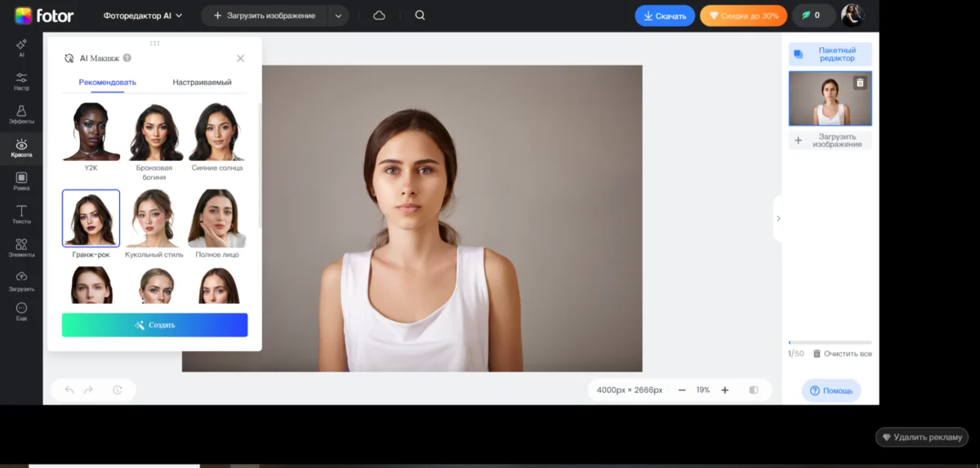The width and height of the screenshot is (980, 468).
Task: Expand the upload image dropdown arrow
Action: coord(338,16)
